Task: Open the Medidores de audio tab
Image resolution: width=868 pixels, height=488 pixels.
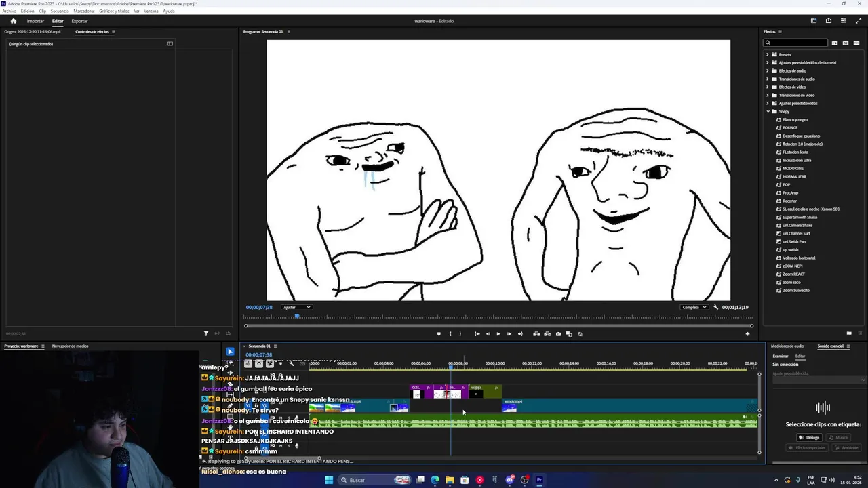Action: coord(787,346)
